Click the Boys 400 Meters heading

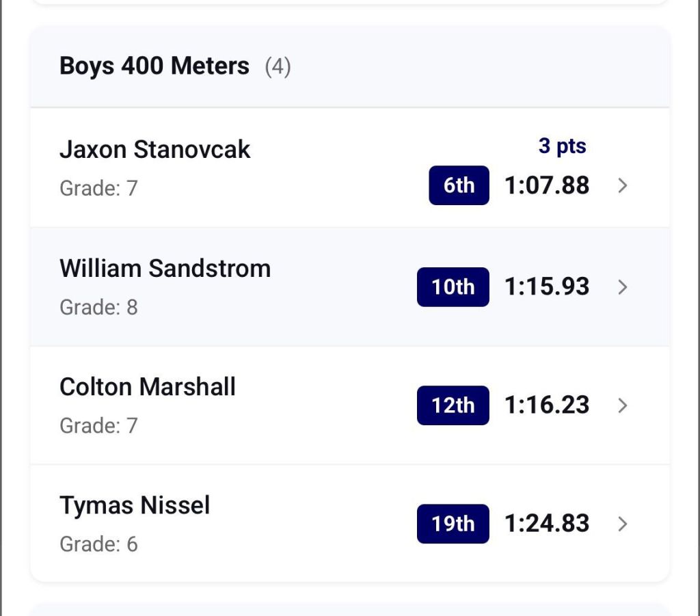point(154,66)
